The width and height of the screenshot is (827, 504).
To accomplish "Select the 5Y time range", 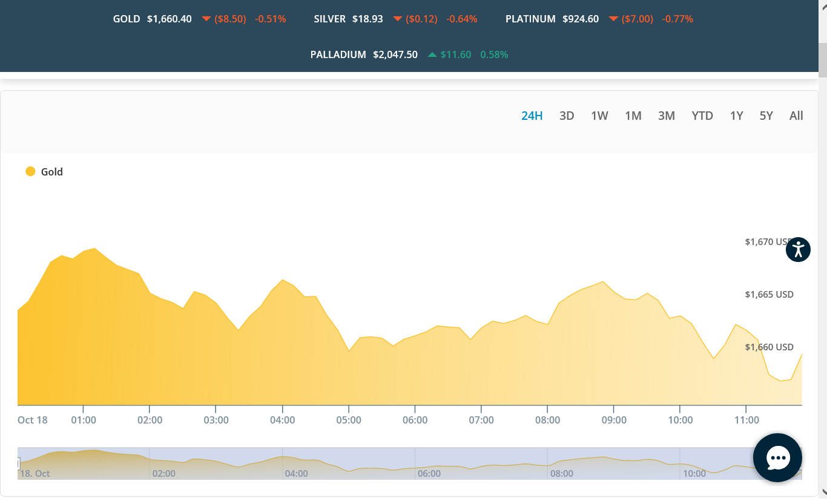I will [766, 116].
